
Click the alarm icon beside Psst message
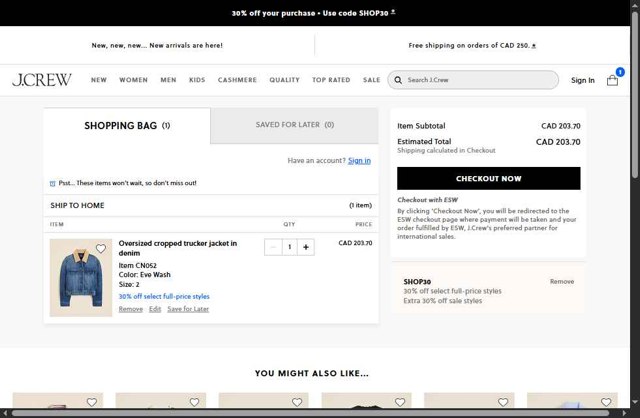(52, 183)
